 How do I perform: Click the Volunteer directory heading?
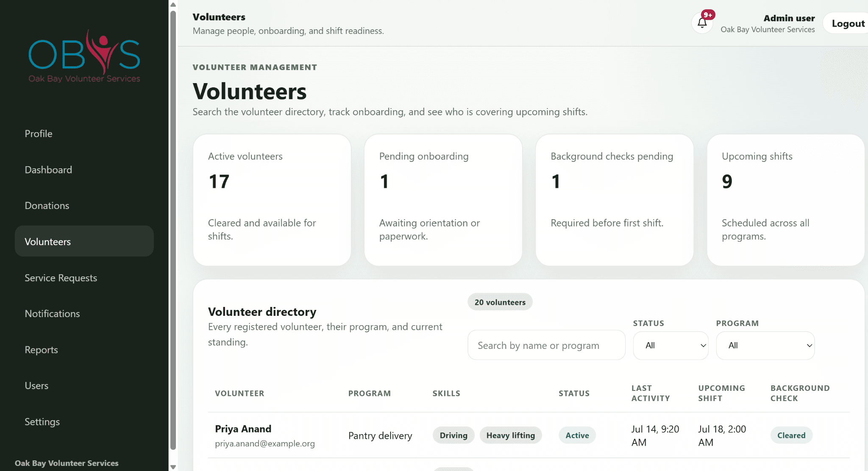pos(262,312)
